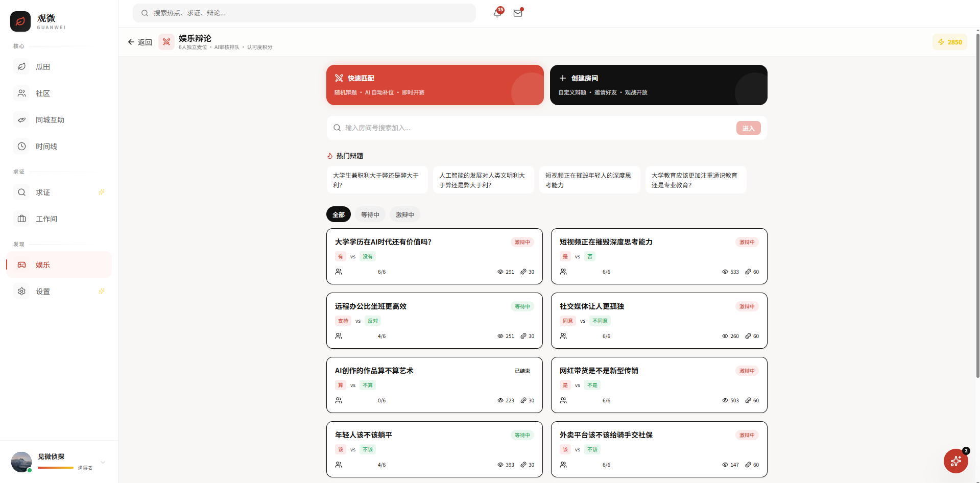Image resolution: width=980 pixels, height=483 pixels.
Task: Start 快速匹配 quick match
Action: pos(435,85)
